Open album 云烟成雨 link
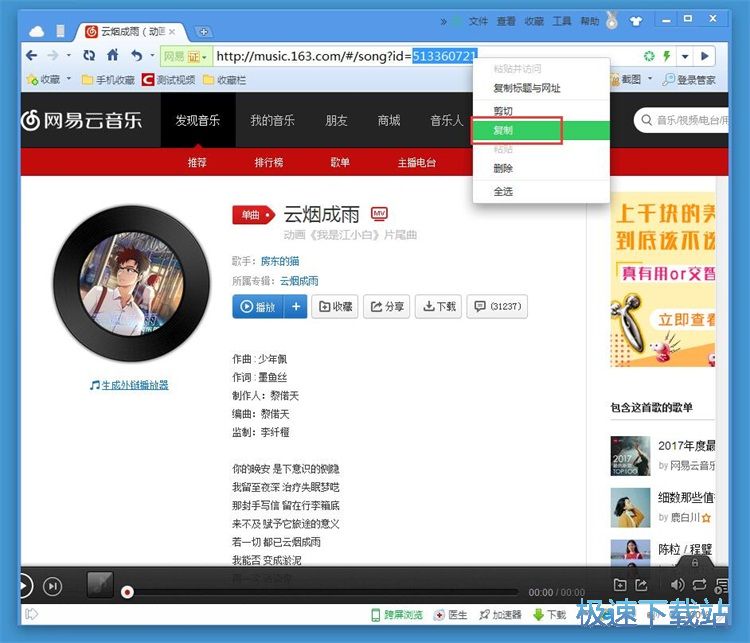This screenshot has height=643, width=750. 299,281
